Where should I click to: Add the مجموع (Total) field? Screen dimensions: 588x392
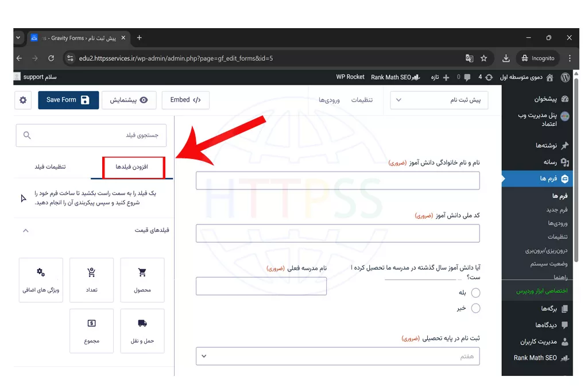click(x=91, y=331)
